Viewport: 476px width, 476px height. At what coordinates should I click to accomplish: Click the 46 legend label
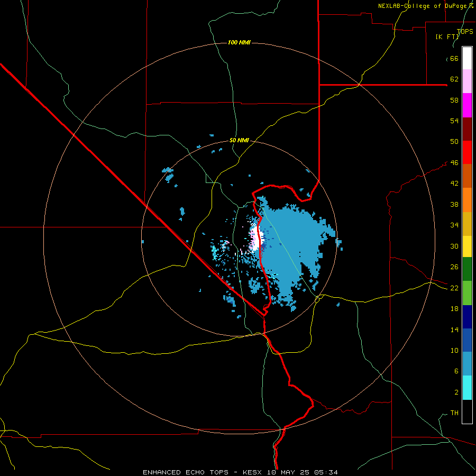454,163
